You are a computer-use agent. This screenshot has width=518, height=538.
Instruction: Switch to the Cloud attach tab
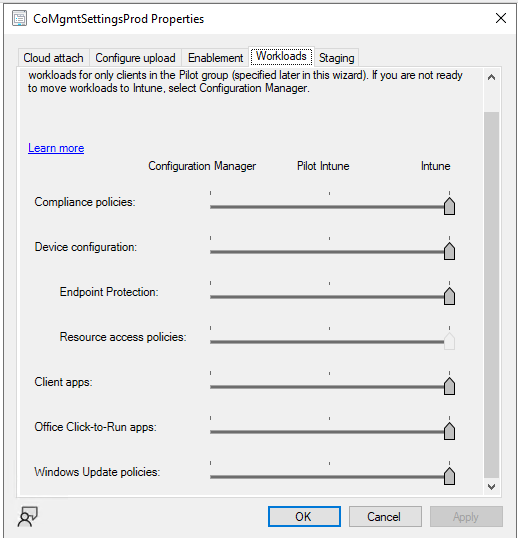tap(53, 58)
